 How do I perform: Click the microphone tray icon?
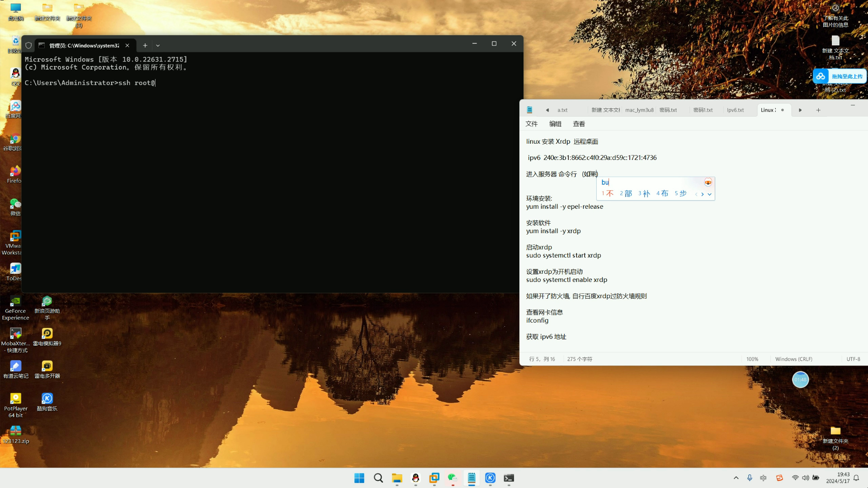(x=750, y=478)
